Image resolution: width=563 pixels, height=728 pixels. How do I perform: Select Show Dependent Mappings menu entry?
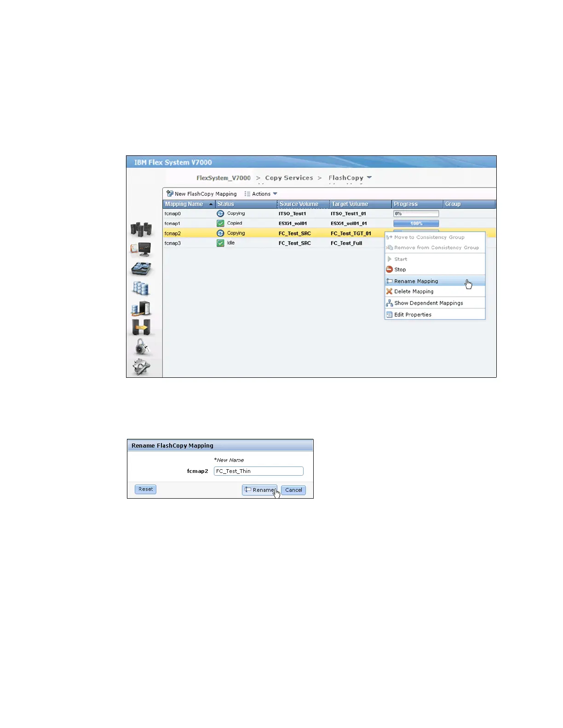click(435, 303)
